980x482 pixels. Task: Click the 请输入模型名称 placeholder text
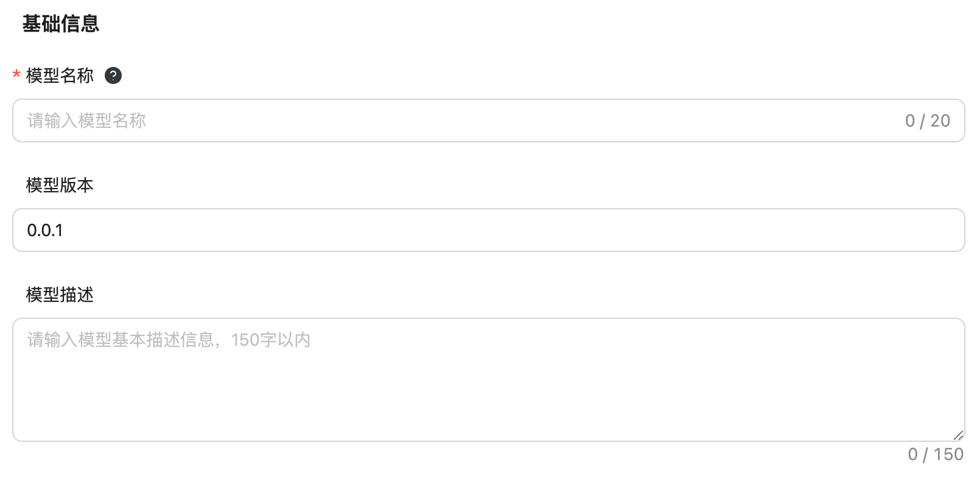(86, 120)
